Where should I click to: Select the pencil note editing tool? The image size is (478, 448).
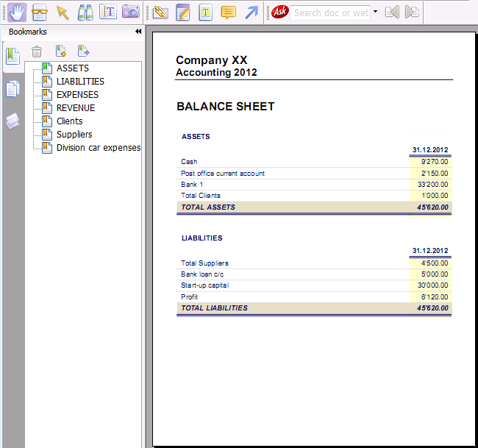click(183, 13)
